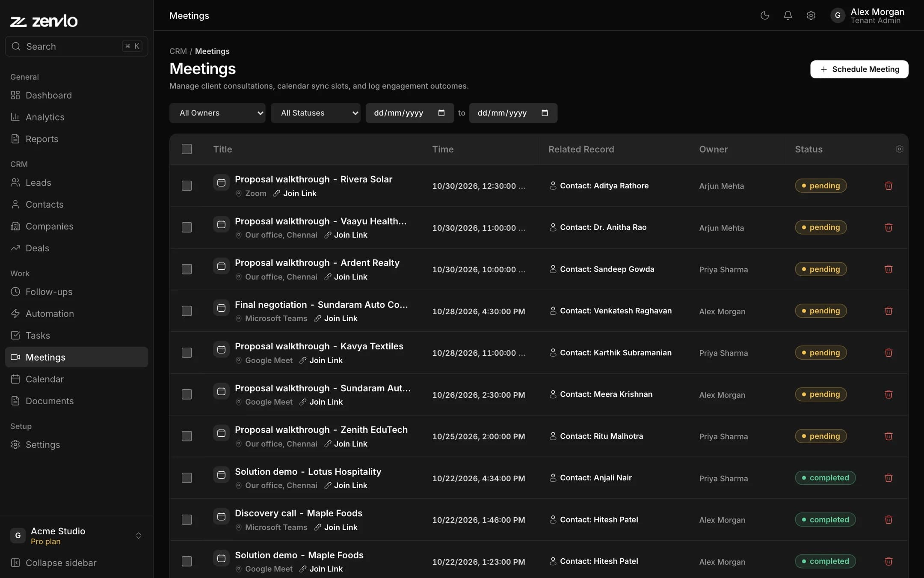Delete the Ardent Realty meeting
Viewport: 924px width, 578px height.
[888, 269]
